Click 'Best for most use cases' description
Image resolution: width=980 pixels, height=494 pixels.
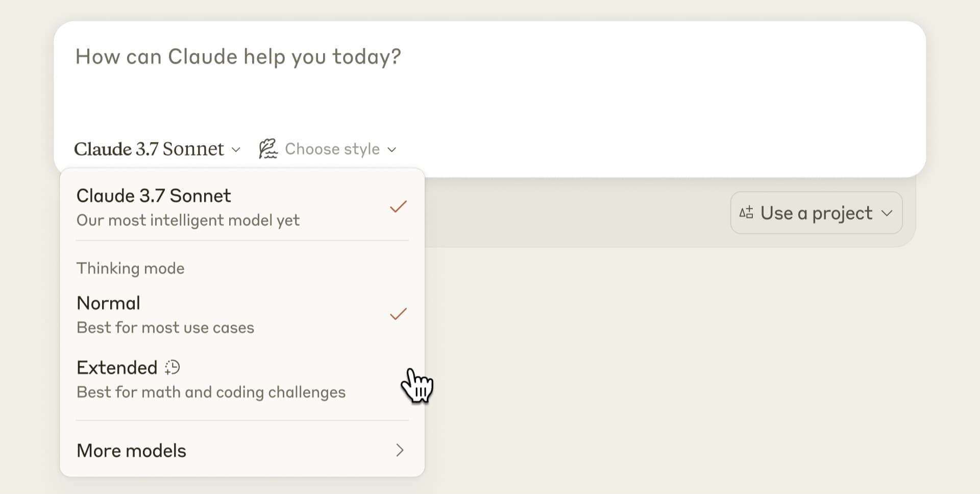(165, 327)
